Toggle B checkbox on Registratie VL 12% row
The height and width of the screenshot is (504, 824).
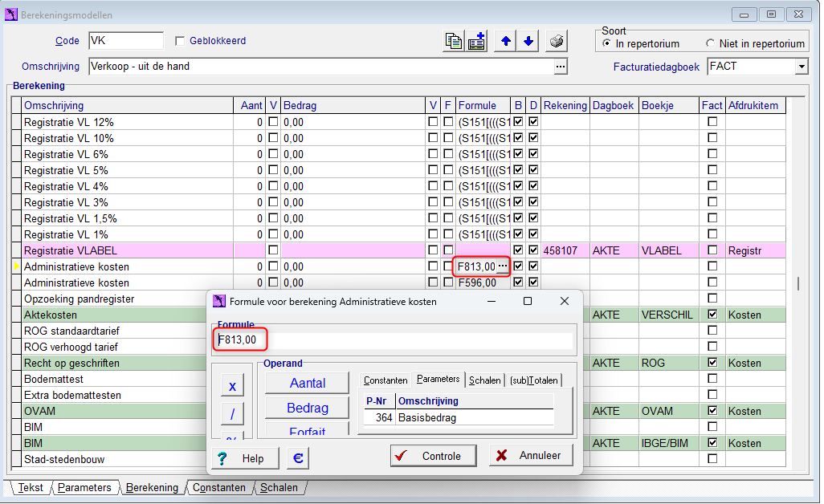pos(518,122)
